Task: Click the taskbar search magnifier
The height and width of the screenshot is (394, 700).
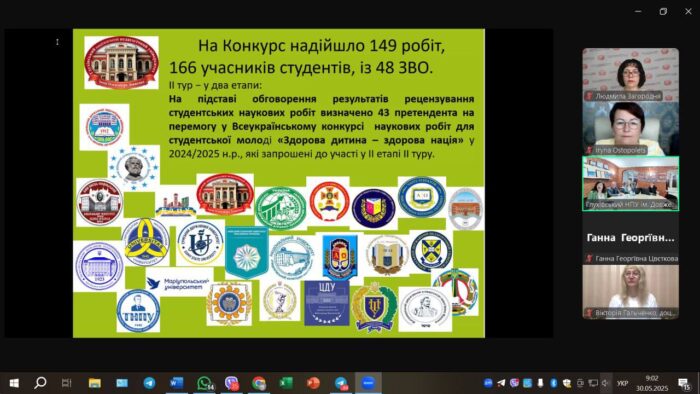Action: click(40, 383)
